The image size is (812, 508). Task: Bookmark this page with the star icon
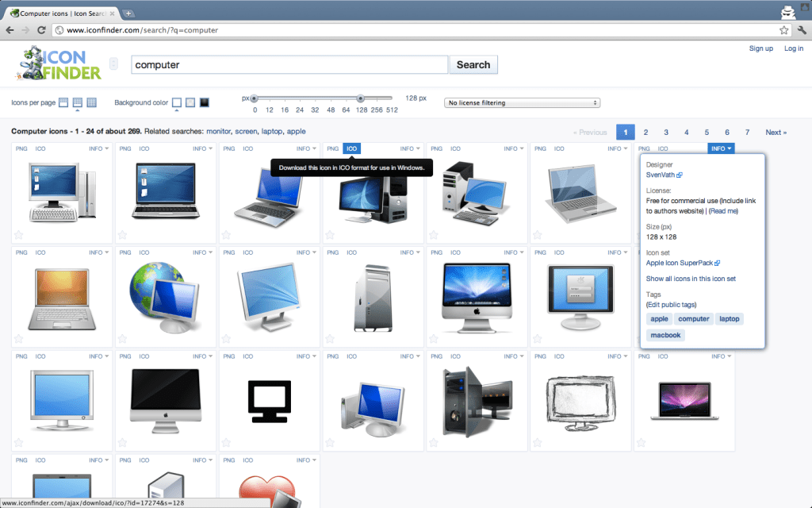point(783,30)
